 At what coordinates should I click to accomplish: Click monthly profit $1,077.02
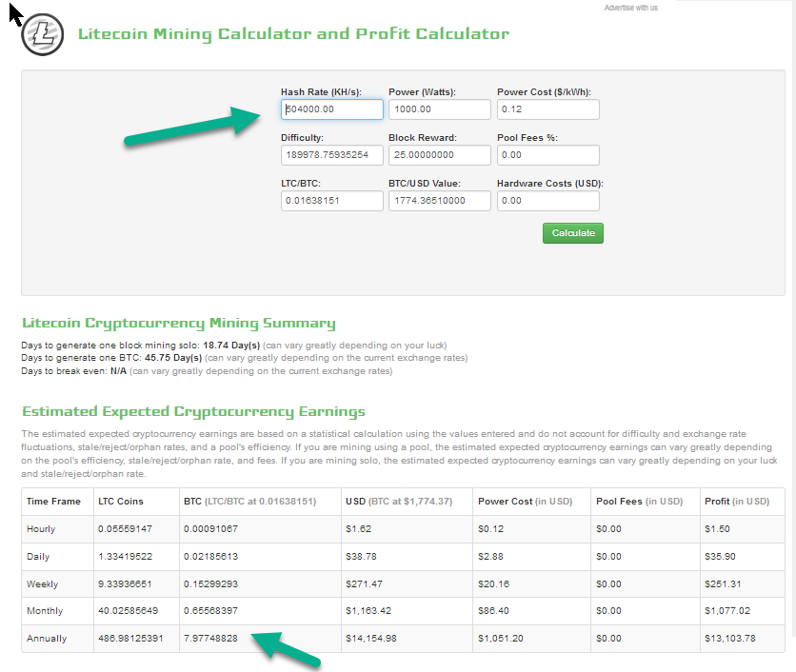coord(727,610)
